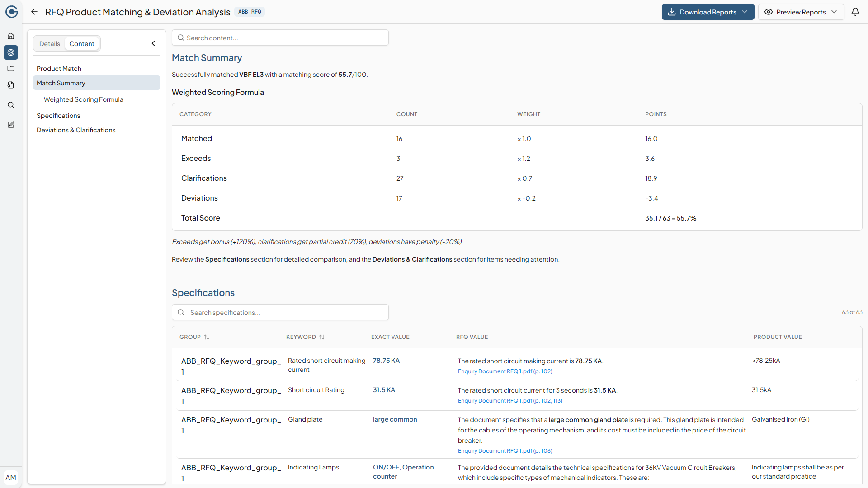
Task: Open the Download Reports dropdown
Action: point(708,12)
